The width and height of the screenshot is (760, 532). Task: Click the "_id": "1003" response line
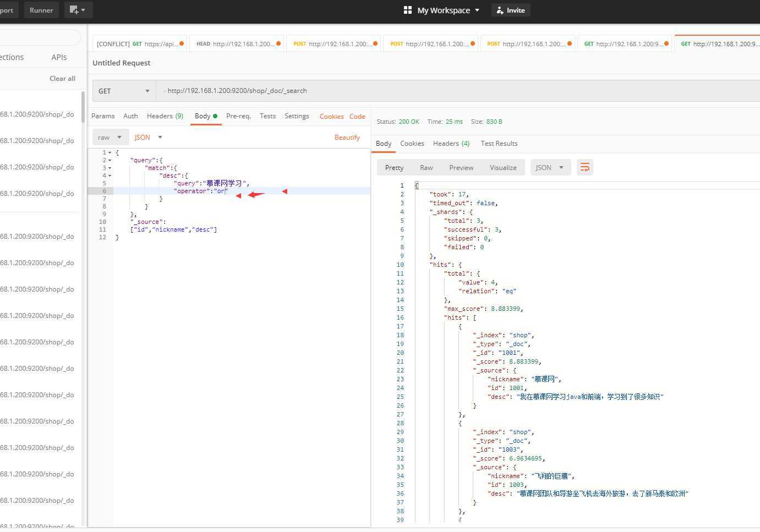tap(497, 449)
